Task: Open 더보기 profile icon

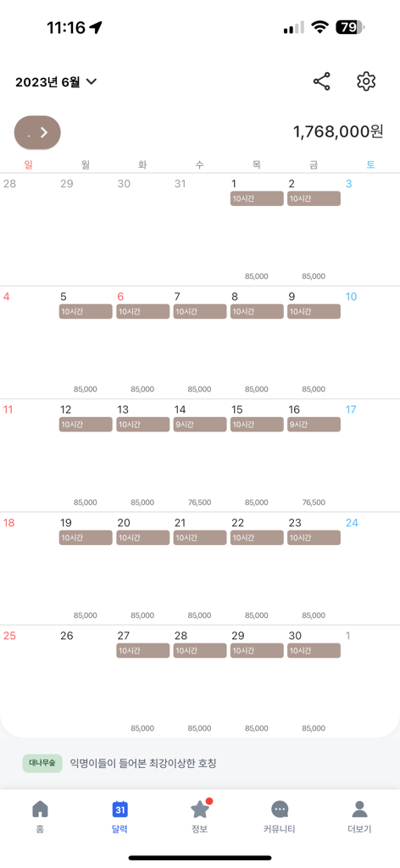Action: click(x=359, y=810)
